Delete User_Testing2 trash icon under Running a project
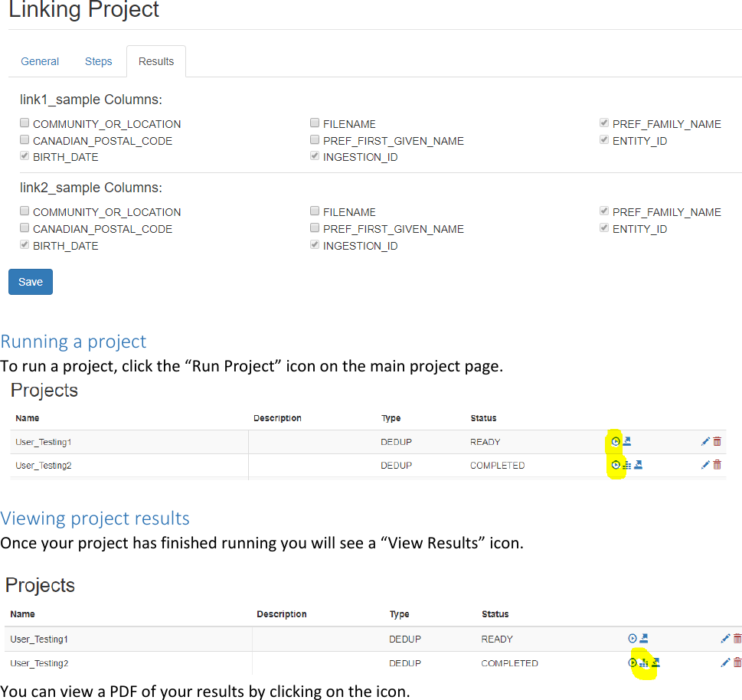The image size is (742, 700). [717, 465]
